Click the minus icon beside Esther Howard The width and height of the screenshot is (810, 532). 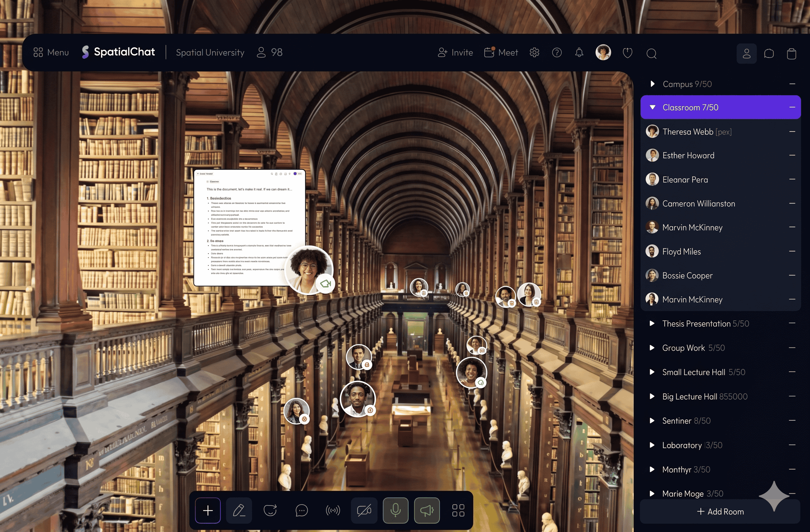click(x=792, y=155)
